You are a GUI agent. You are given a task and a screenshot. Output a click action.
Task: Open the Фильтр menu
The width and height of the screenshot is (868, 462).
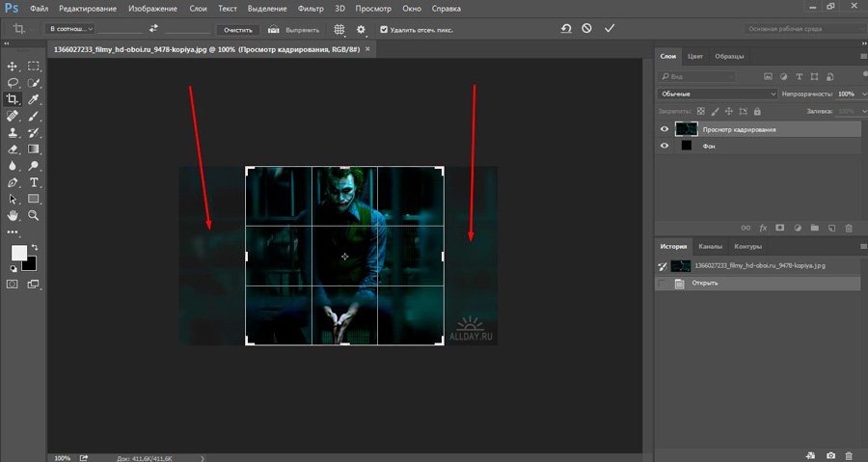(311, 9)
